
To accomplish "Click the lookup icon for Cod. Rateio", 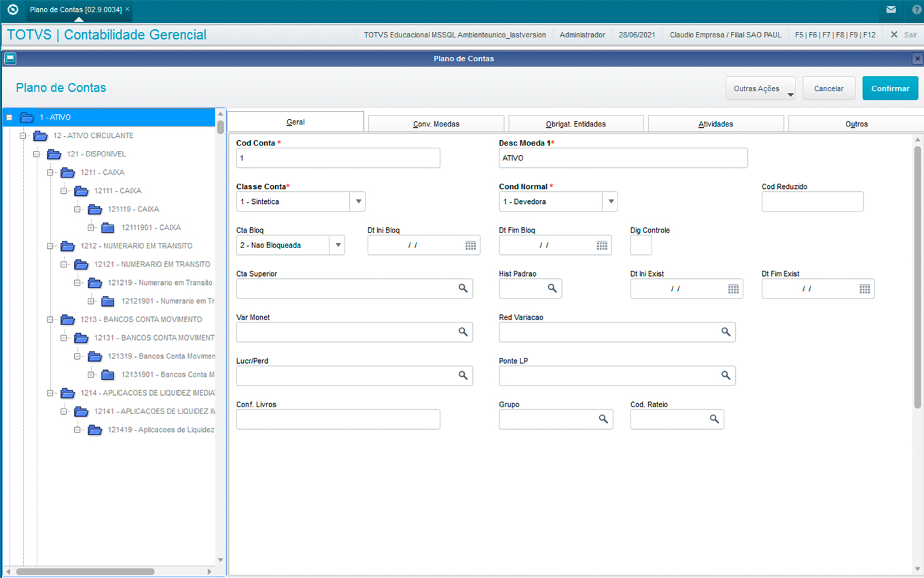I will pos(714,420).
